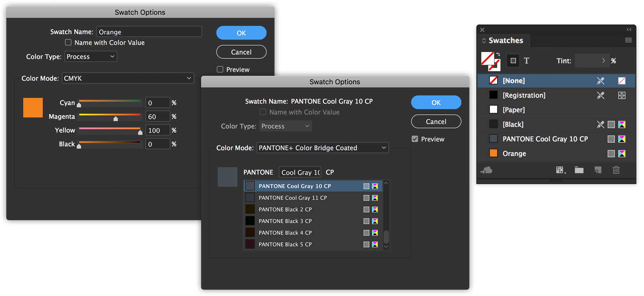Click the gray PANTONE preview swatch

pyautogui.click(x=227, y=177)
